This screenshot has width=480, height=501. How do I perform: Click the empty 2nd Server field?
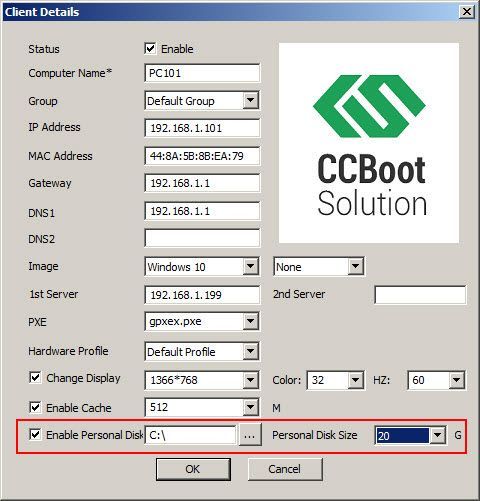[x=420, y=295]
